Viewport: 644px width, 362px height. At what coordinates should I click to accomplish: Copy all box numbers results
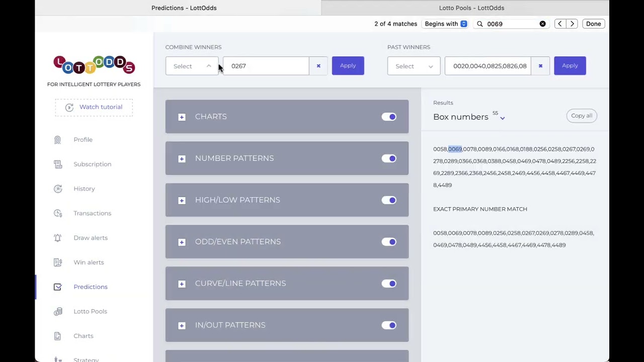[582, 116]
